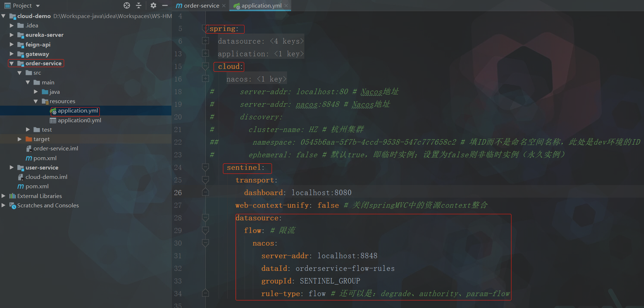
Task: Expand folded nacos block on line 16
Action: click(205, 79)
